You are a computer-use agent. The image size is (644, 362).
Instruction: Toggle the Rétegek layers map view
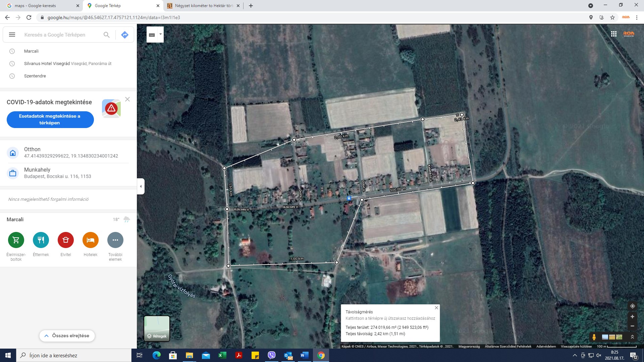(x=157, y=328)
